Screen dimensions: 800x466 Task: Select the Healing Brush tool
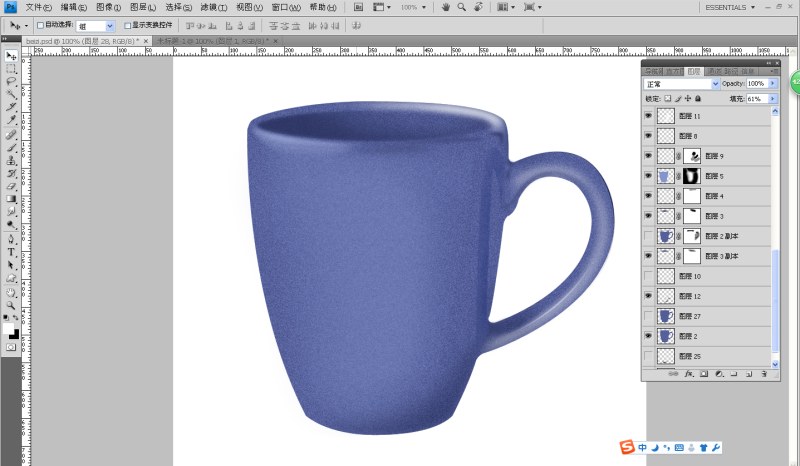tap(11, 135)
